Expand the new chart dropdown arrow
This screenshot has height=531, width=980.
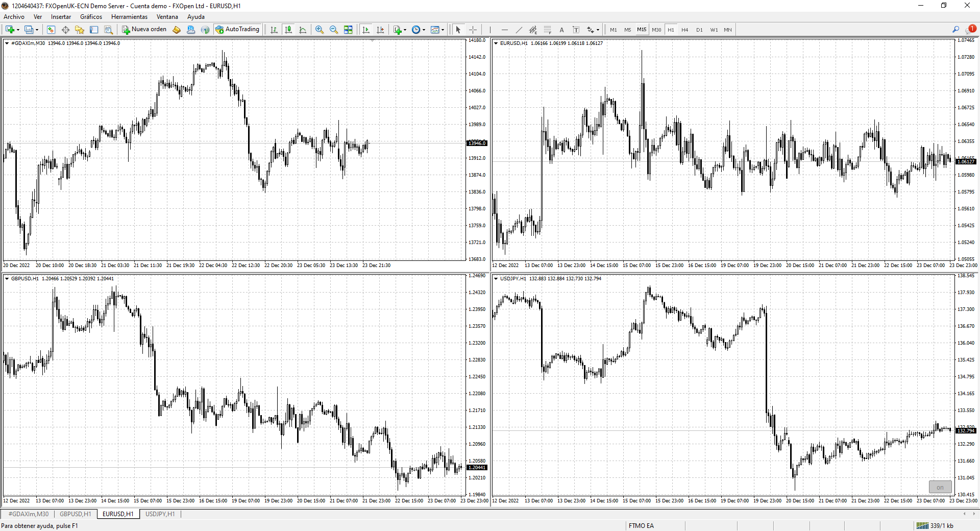[18, 30]
